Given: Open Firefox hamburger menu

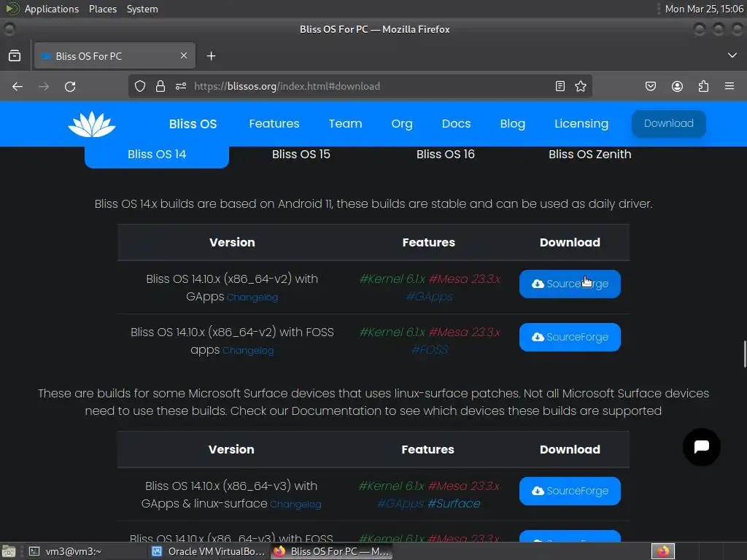Looking at the screenshot, I should (729, 86).
